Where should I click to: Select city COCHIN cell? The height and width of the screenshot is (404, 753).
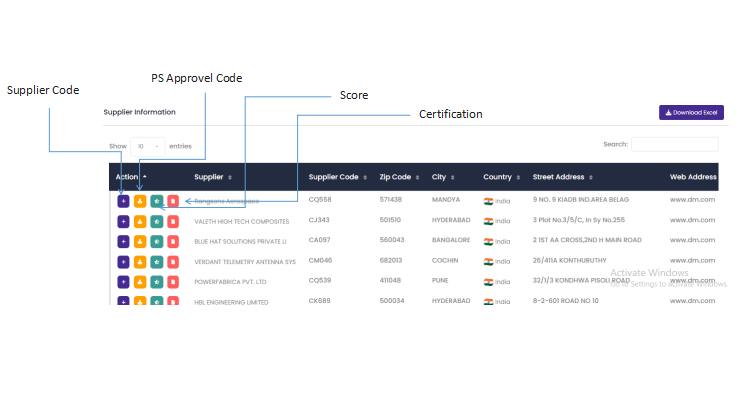[x=445, y=260]
